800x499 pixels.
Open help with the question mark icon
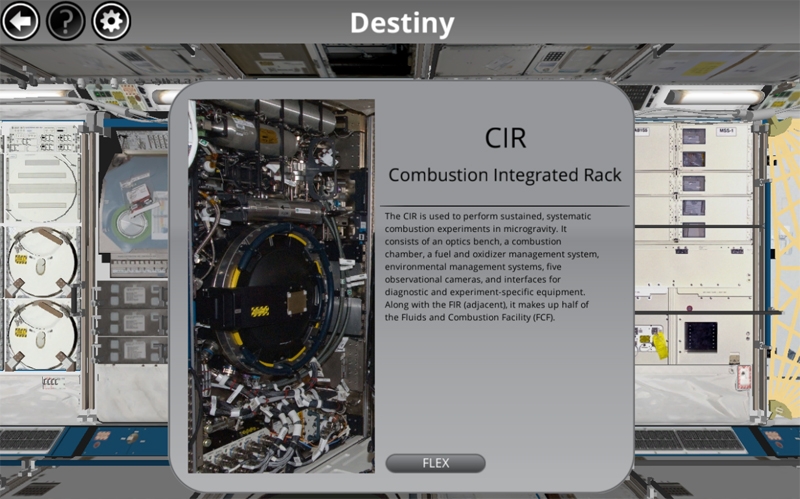(x=66, y=21)
